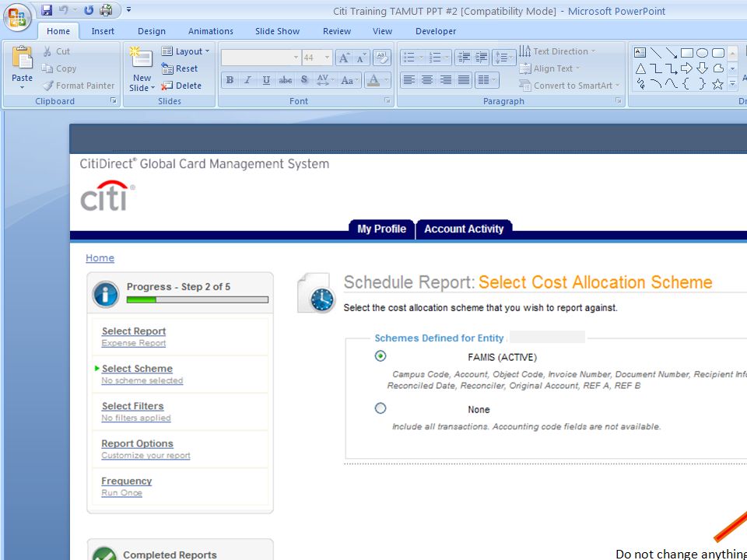Toggle text shadow
The height and width of the screenshot is (560, 747).
coord(304,80)
